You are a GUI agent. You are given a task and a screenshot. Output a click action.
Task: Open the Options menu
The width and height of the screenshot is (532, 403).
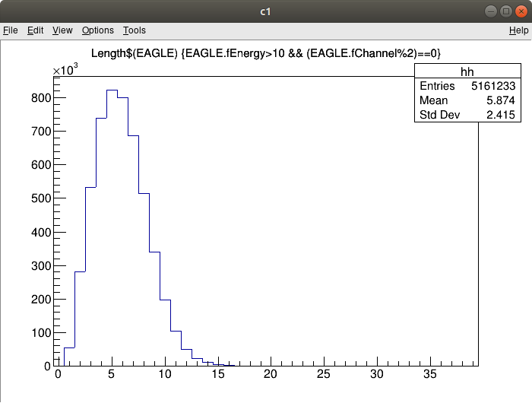pos(97,30)
